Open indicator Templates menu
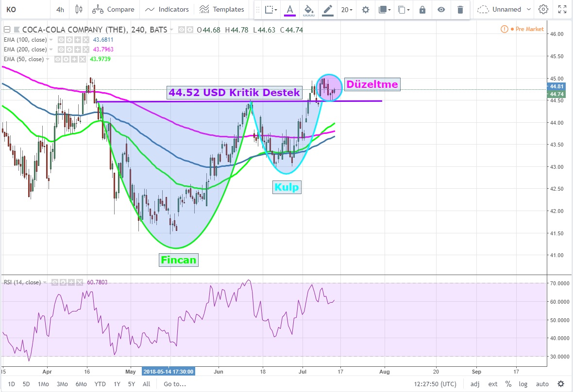The height and width of the screenshot is (392, 573). [221, 10]
